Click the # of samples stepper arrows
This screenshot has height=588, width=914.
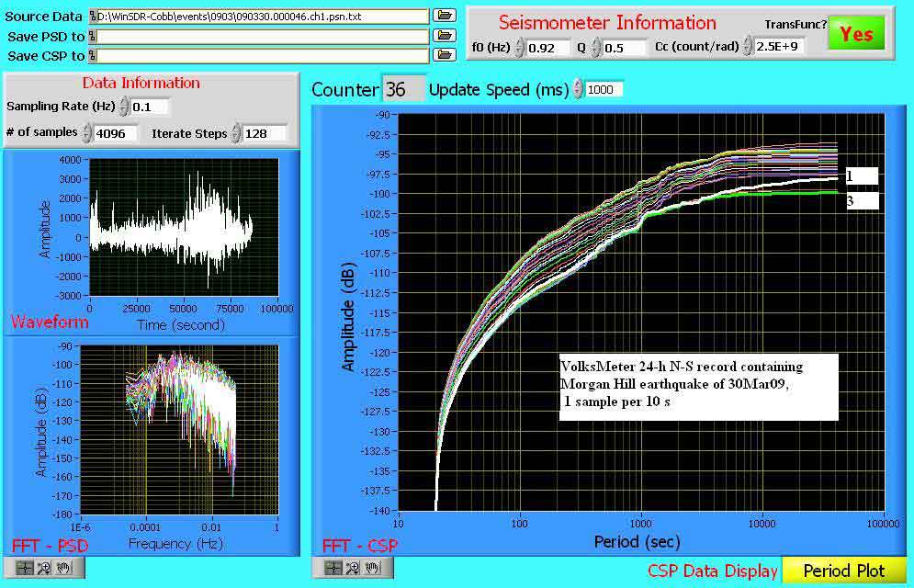coord(87,133)
